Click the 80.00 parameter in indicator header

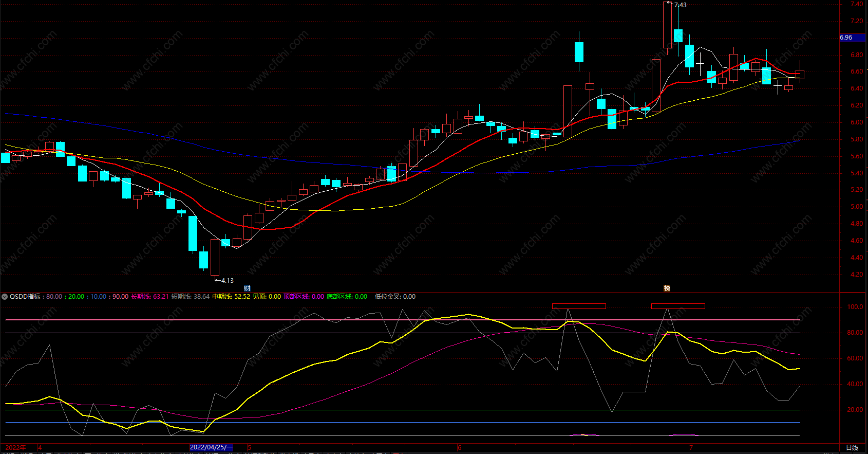54,297
